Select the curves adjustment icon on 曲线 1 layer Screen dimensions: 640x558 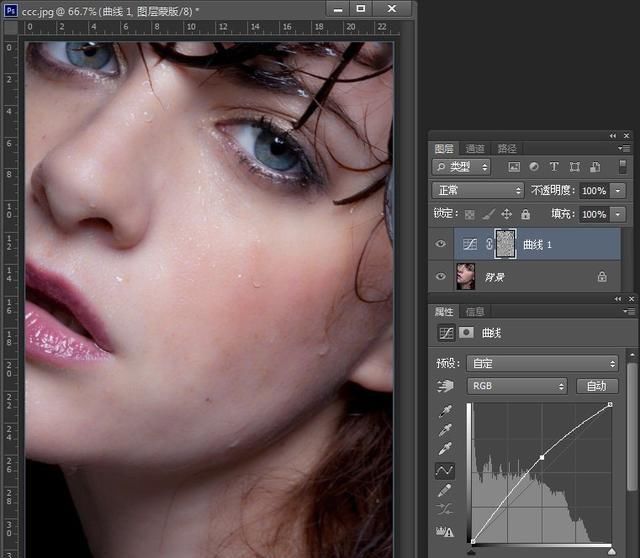click(x=470, y=244)
